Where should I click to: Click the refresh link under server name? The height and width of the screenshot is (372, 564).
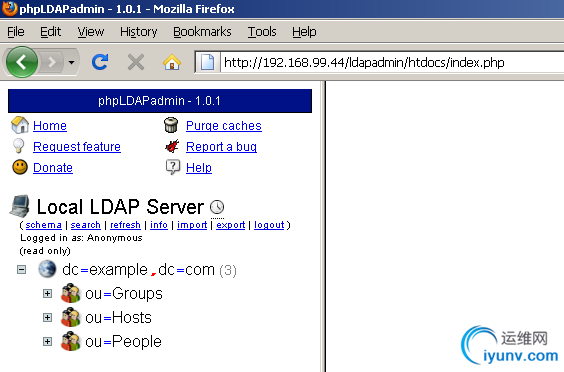point(125,225)
